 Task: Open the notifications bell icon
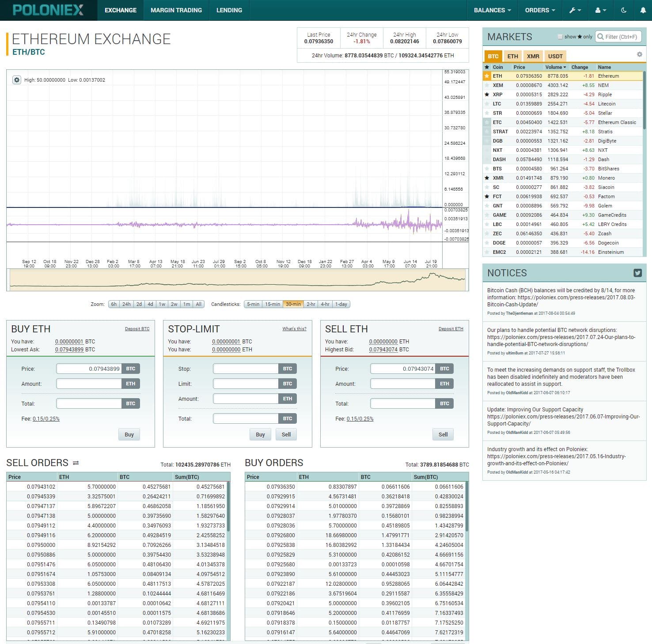coord(644,10)
